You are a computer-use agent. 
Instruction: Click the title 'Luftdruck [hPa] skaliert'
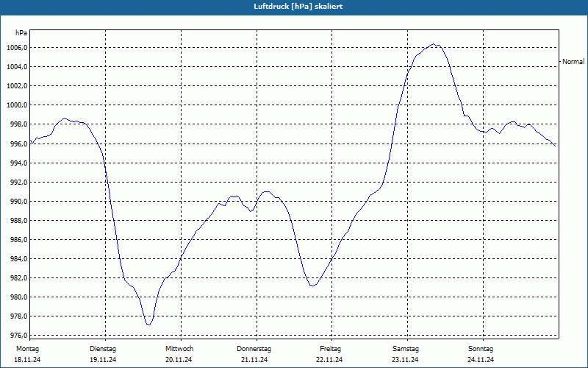click(298, 7)
